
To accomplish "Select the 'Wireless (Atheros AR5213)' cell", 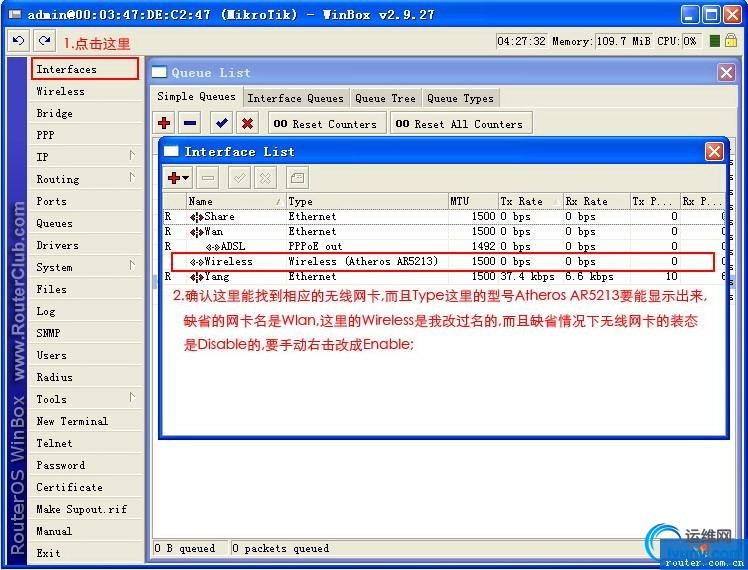I will point(363,261).
